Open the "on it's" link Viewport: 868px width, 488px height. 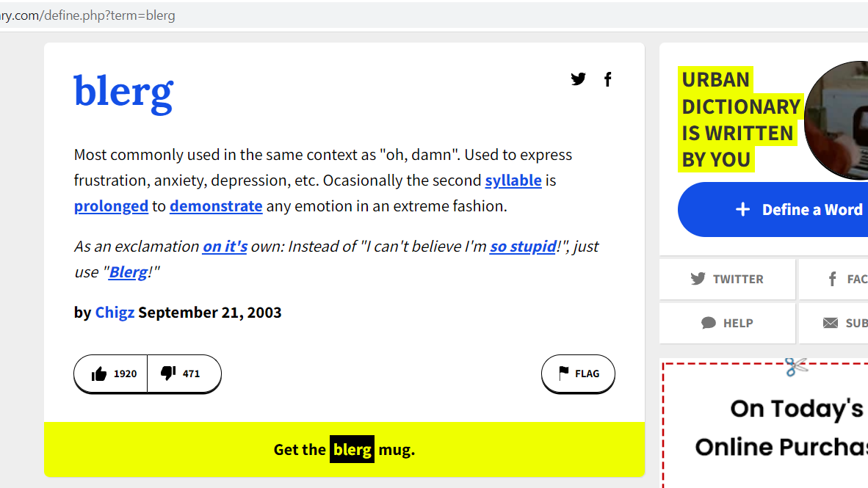tap(225, 247)
